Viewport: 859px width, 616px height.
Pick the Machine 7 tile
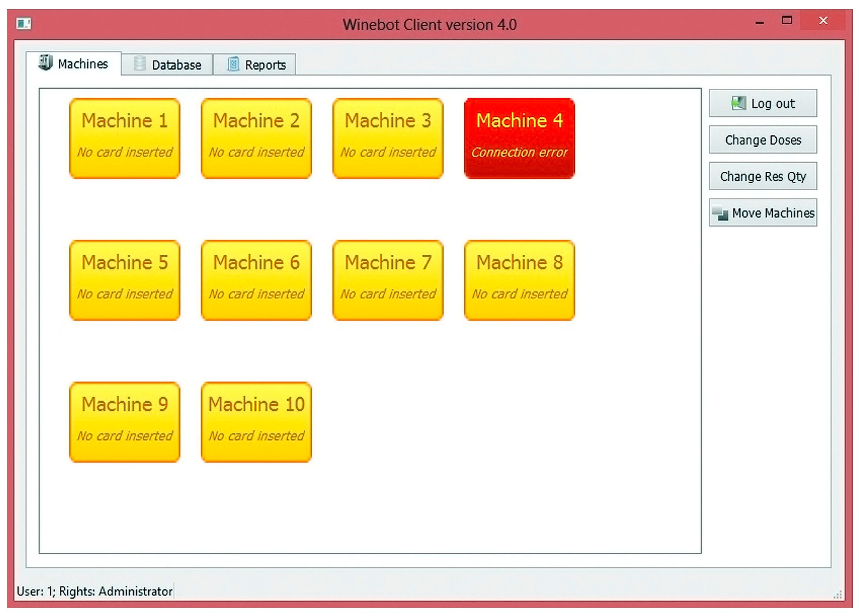388,280
